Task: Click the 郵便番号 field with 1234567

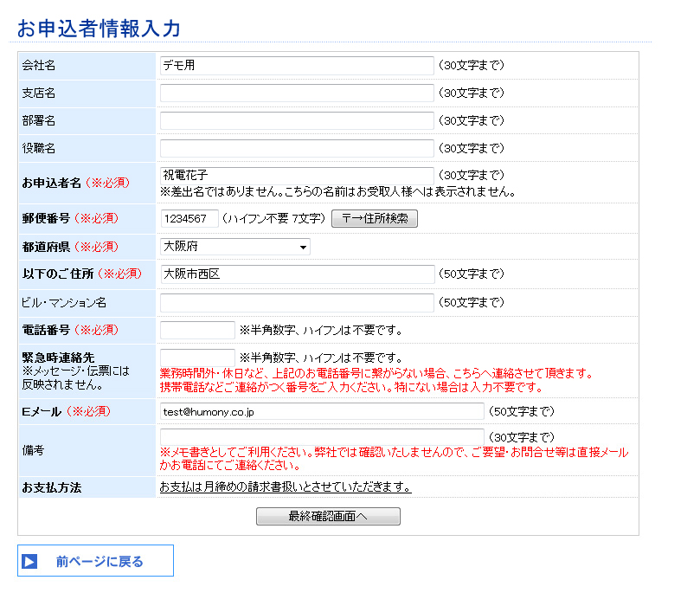Action: [189, 218]
